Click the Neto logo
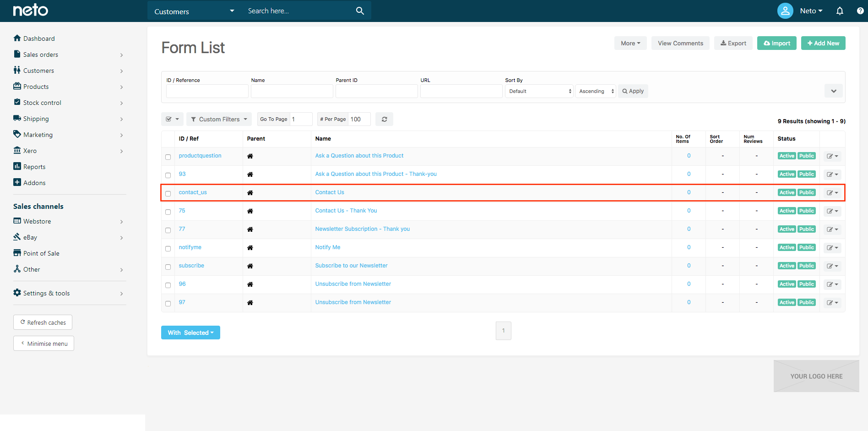Screen dimensions: 868x431 (x=30, y=10)
